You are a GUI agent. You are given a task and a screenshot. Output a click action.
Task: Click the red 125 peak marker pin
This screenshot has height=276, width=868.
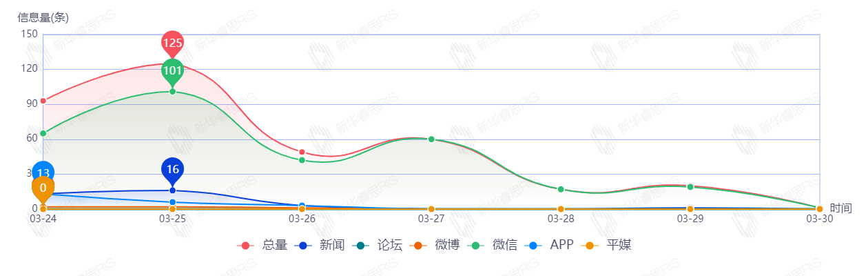172,43
